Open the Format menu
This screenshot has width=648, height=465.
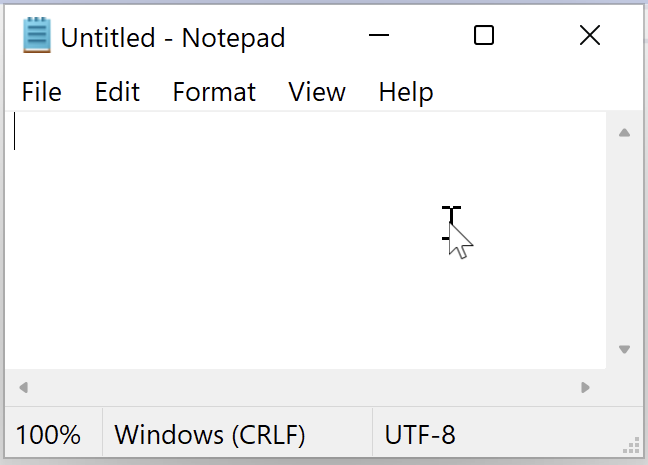(x=214, y=92)
